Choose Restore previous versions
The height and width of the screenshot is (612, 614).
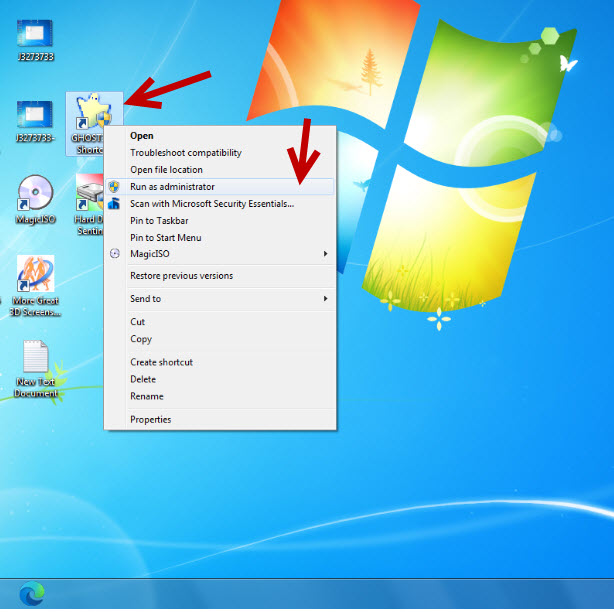click(181, 276)
